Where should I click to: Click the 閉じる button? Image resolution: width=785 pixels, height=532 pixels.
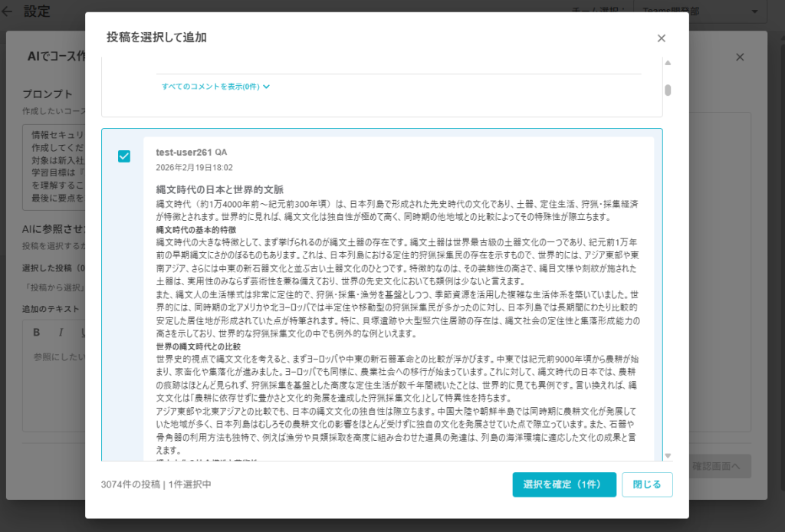pos(647,484)
